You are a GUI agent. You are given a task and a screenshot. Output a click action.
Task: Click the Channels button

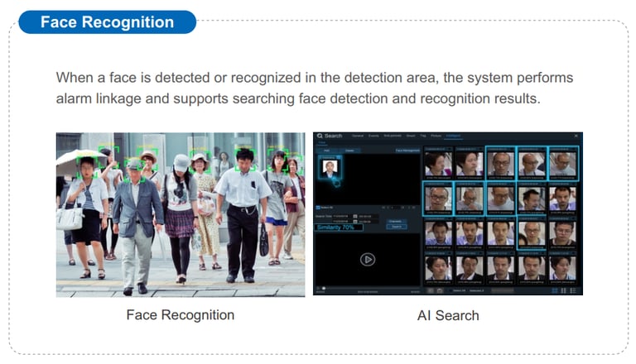(397, 222)
